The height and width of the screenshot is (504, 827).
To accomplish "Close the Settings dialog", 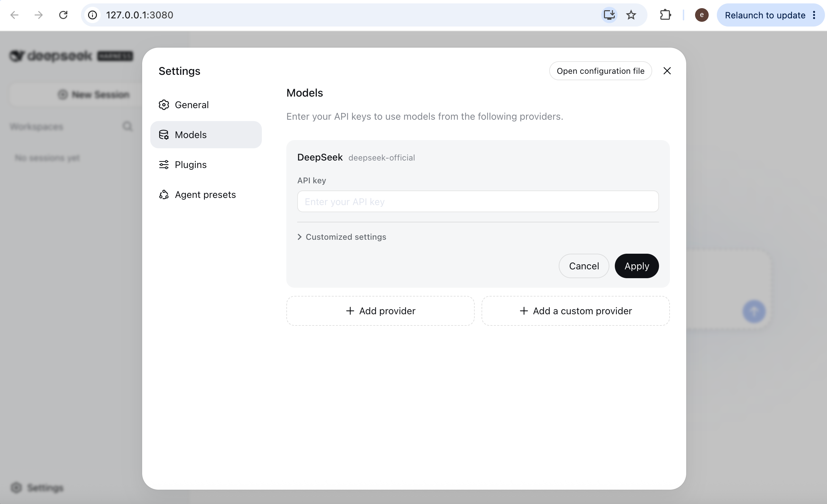I will (667, 71).
